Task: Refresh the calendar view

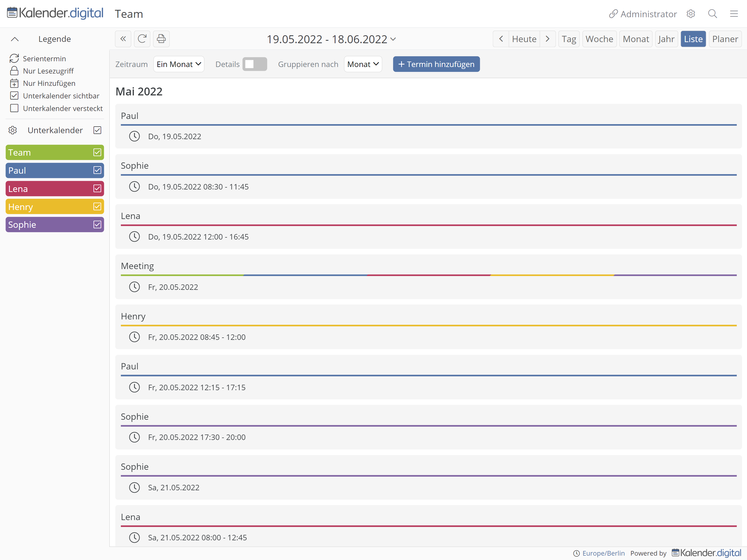Action: pos(142,39)
